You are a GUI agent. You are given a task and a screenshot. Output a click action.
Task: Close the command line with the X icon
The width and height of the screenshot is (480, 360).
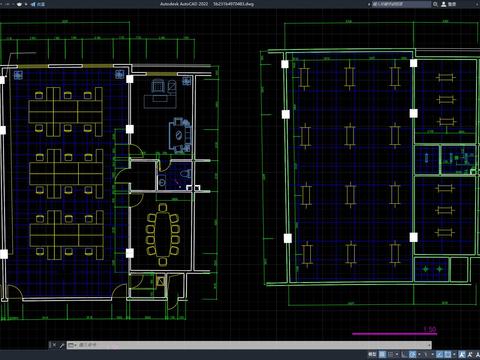tap(54, 345)
